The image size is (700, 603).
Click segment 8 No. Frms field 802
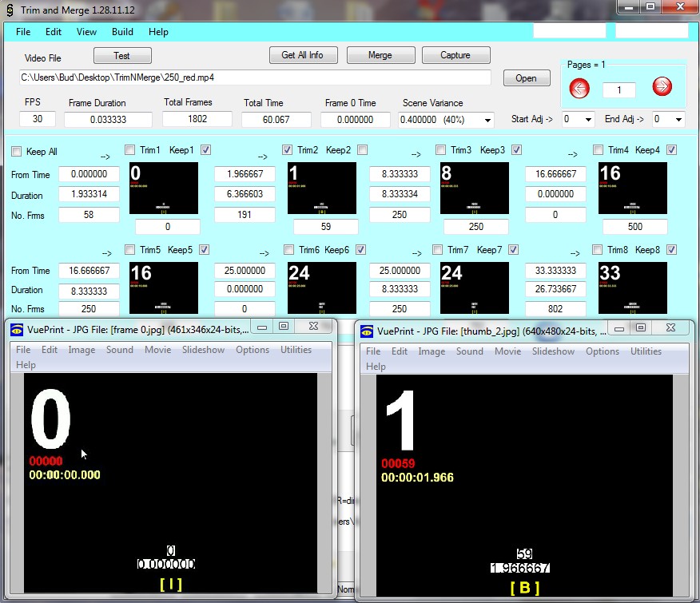click(555, 309)
